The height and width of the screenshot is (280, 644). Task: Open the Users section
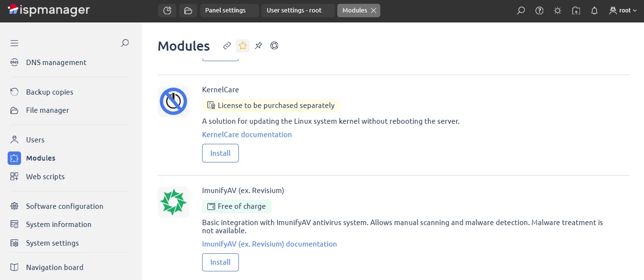36,140
